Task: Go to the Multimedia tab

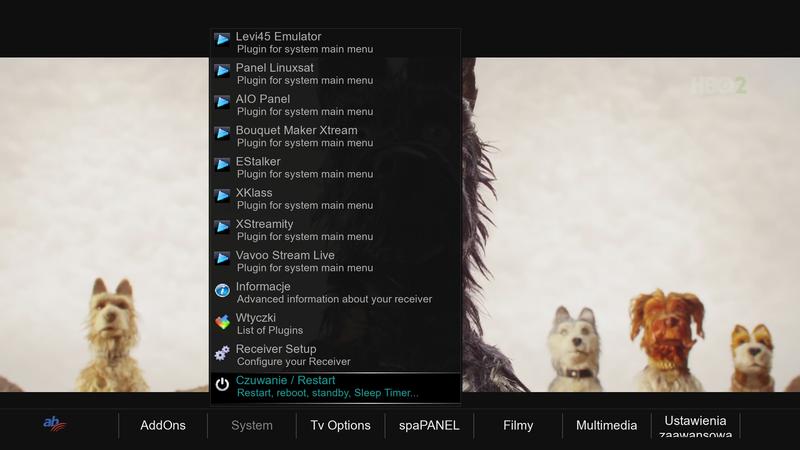Action: pyautogui.click(x=606, y=426)
